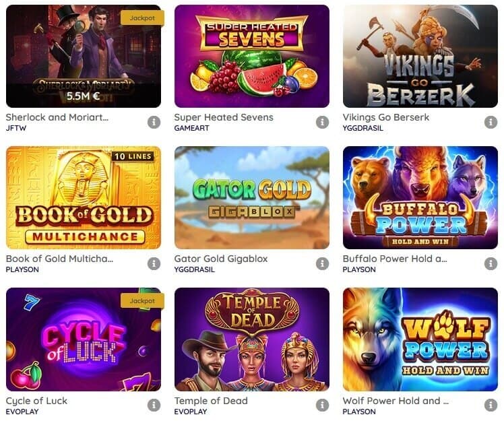The height and width of the screenshot is (423, 504).
Task: Click the Gator Gold Gigablox title link
Action: [221, 259]
